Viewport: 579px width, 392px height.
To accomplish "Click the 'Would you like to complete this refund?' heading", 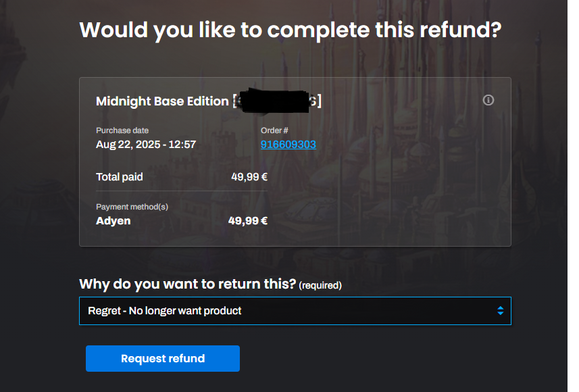I will click(x=291, y=30).
